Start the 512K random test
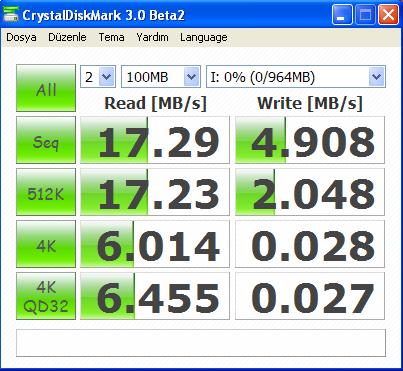This screenshot has width=403, height=371. pos(46,192)
